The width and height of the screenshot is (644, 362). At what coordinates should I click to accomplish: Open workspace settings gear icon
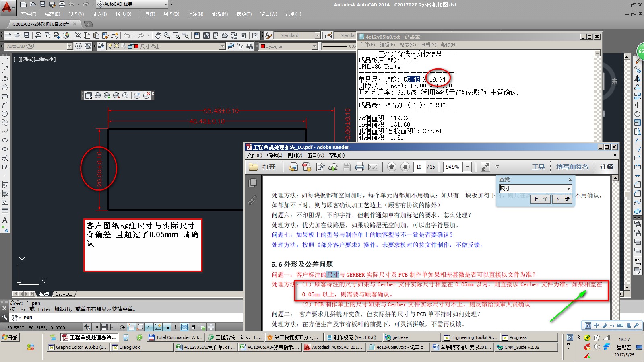78,46
